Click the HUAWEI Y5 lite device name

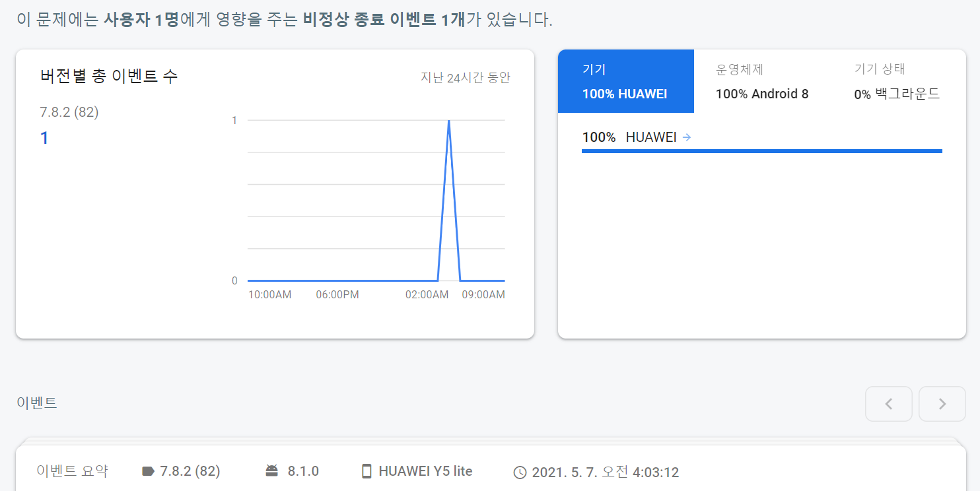425,471
